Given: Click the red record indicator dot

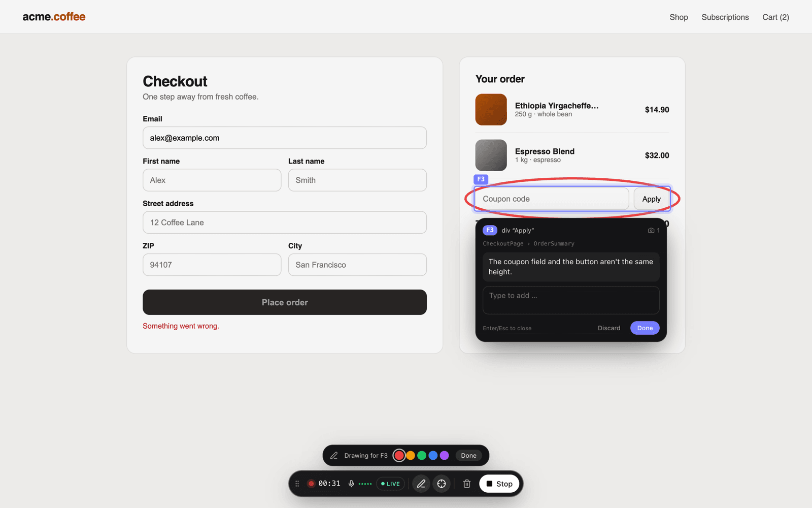Looking at the screenshot, I should coord(311,484).
